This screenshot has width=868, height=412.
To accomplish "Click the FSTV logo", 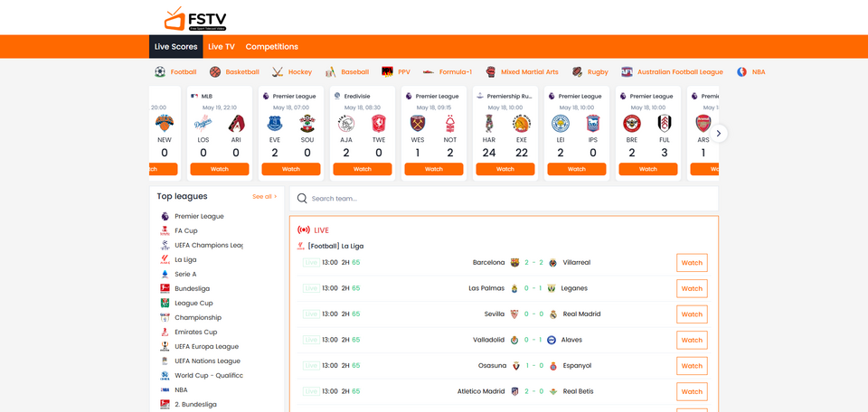I will pyautogui.click(x=195, y=19).
